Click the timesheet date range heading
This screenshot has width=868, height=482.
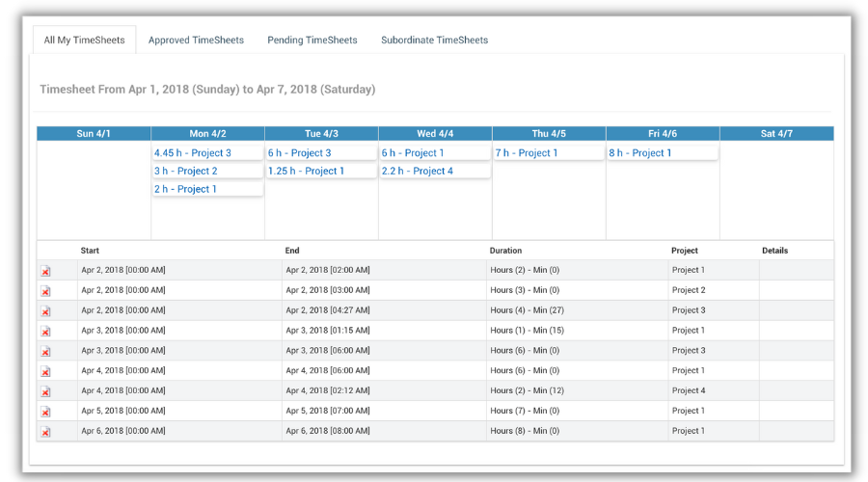[207, 89]
